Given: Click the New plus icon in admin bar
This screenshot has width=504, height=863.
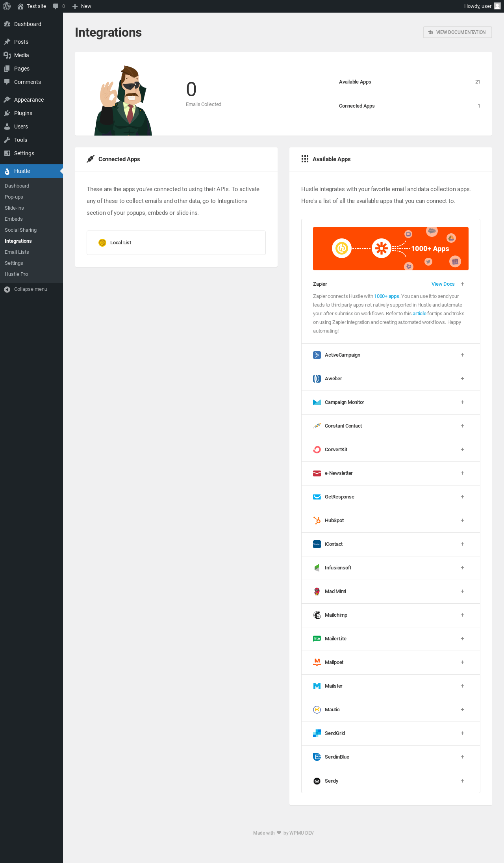Looking at the screenshot, I should click(x=75, y=6).
